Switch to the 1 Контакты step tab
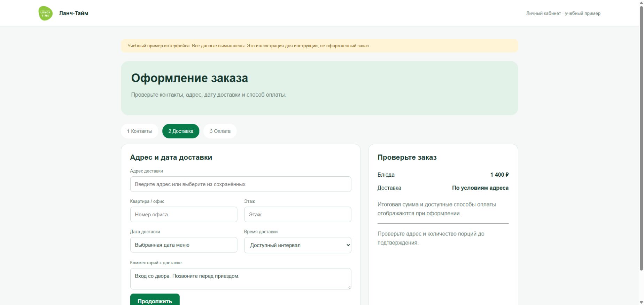Image resolution: width=644 pixels, height=305 pixels. point(139,131)
